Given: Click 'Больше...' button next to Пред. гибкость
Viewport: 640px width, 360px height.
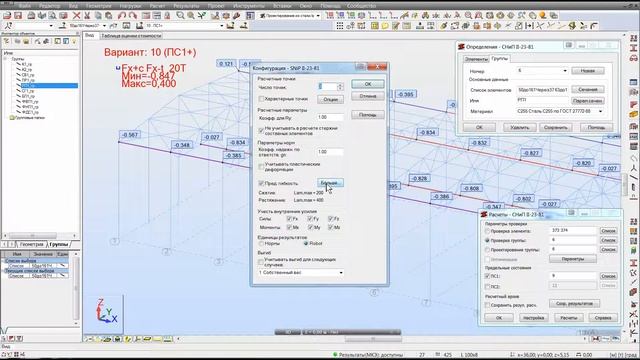Looking at the screenshot, I should (330, 182).
